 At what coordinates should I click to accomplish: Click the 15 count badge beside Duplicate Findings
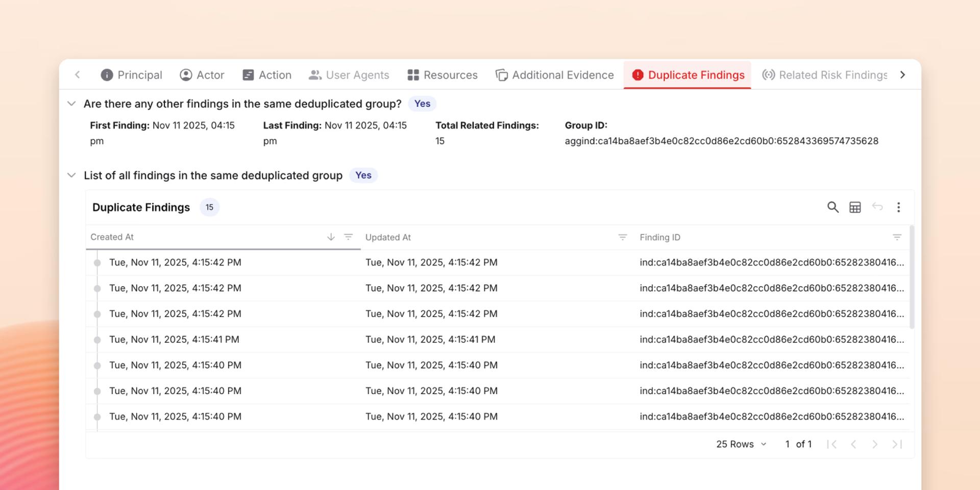[209, 207]
